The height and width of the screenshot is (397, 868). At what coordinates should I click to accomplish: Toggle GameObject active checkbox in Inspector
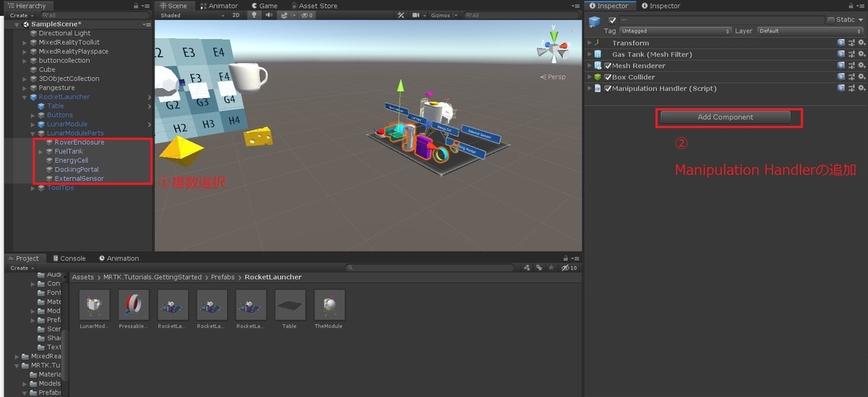613,20
